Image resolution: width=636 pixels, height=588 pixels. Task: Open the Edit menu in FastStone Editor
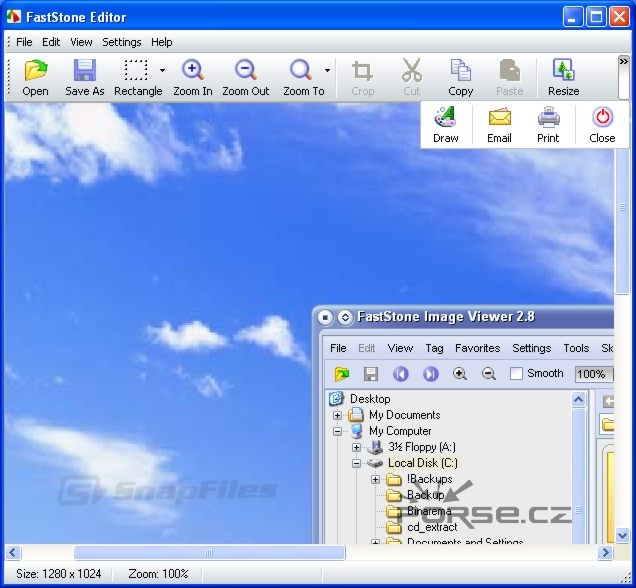[x=51, y=42]
